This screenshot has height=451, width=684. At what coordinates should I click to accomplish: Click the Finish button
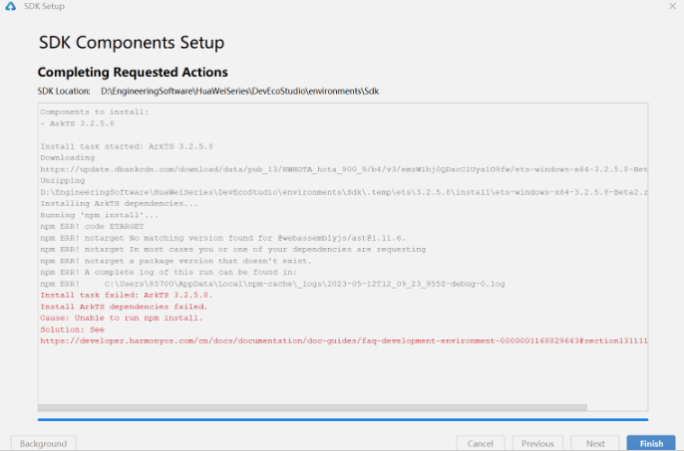[x=651, y=443]
